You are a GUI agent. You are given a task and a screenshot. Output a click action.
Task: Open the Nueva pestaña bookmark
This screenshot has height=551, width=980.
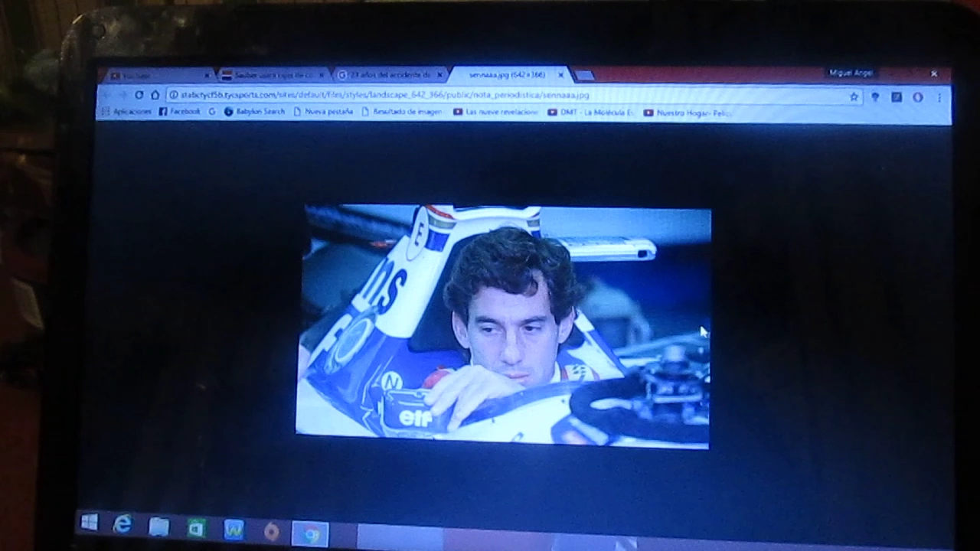coord(323,112)
